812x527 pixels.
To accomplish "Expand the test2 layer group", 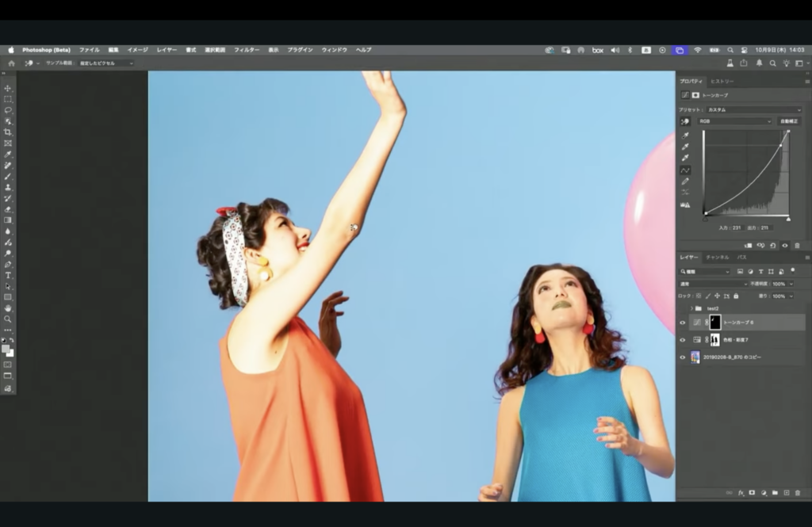I will [691, 307].
